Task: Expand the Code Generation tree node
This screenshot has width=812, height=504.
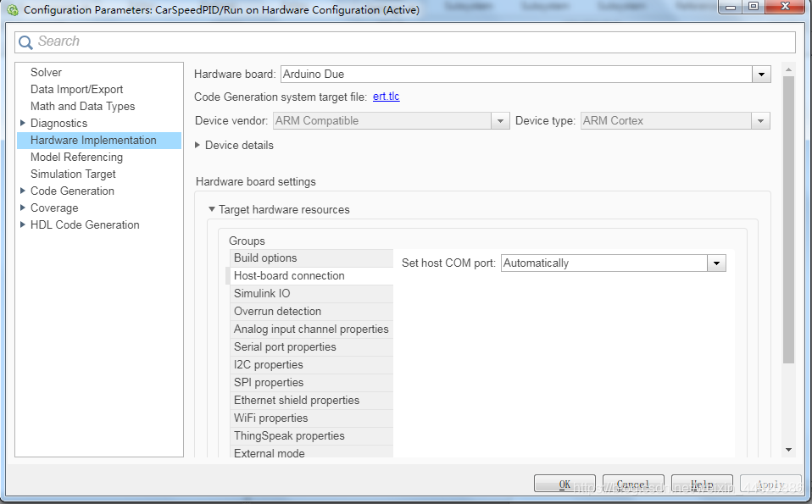Action: 23,191
